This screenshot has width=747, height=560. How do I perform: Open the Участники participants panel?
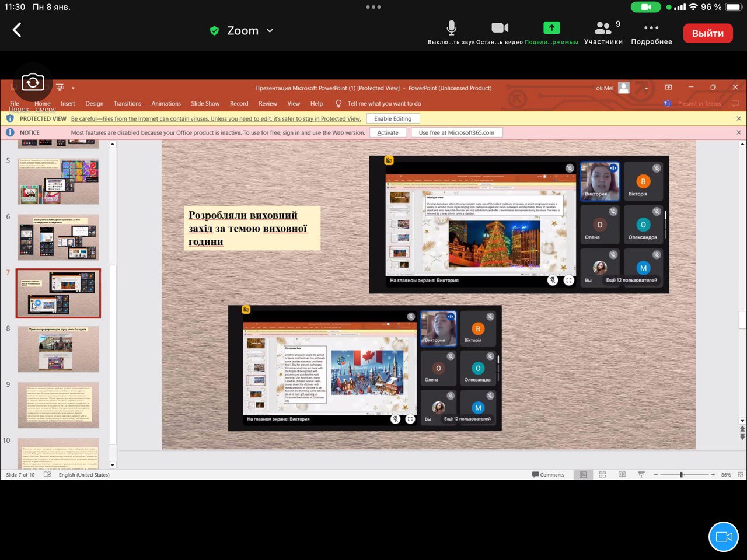click(603, 33)
